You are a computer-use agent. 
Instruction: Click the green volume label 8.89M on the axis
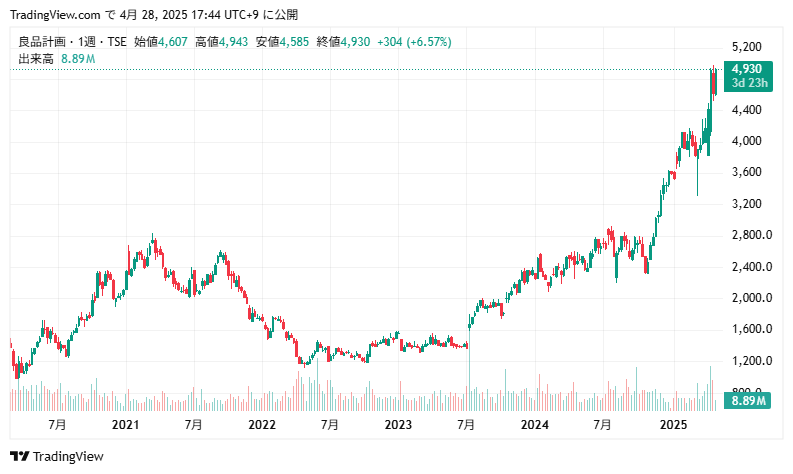pyautogui.click(x=748, y=401)
